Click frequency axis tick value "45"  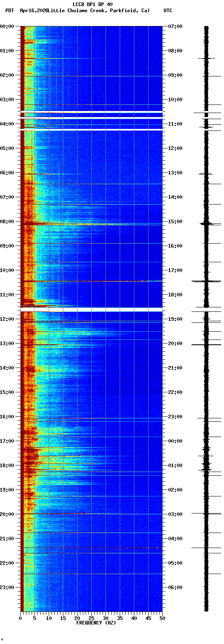coord(148,618)
